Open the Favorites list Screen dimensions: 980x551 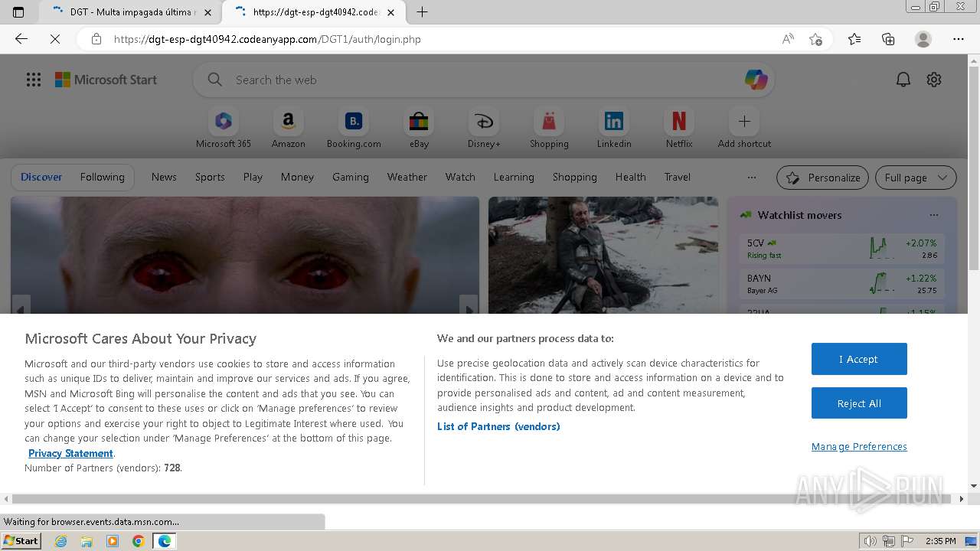pos(854,39)
